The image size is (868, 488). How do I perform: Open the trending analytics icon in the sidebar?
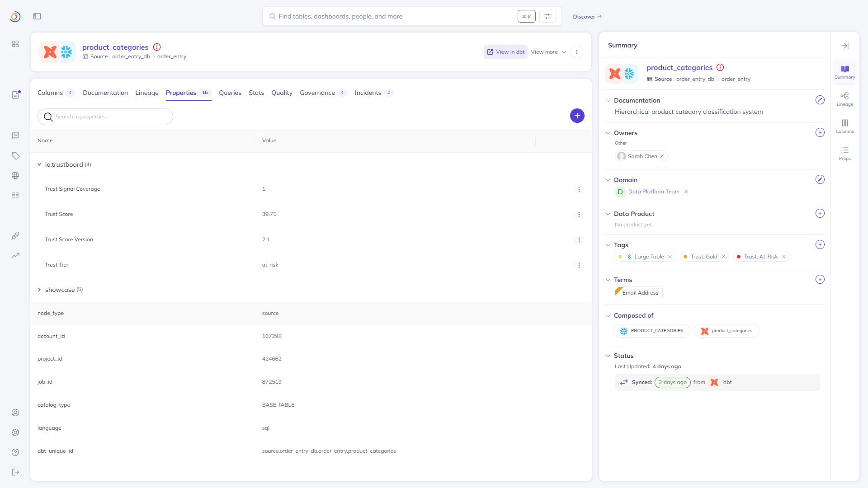15,255
